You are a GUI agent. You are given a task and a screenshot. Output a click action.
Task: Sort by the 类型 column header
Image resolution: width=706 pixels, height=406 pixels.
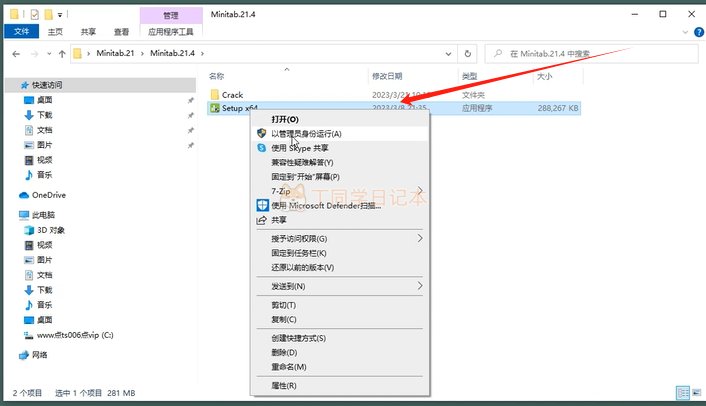tap(469, 77)
